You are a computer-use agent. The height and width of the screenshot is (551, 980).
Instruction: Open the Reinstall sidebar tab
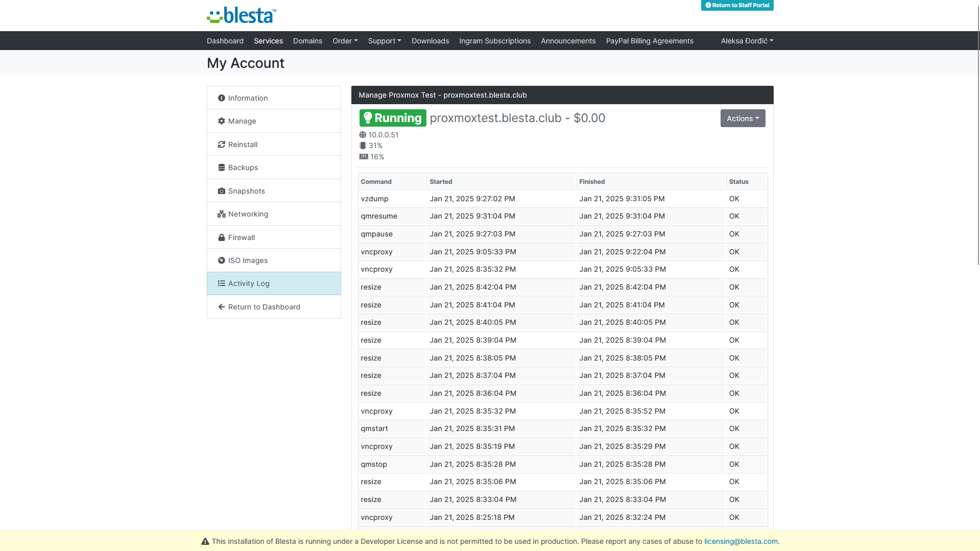point(274,145)
